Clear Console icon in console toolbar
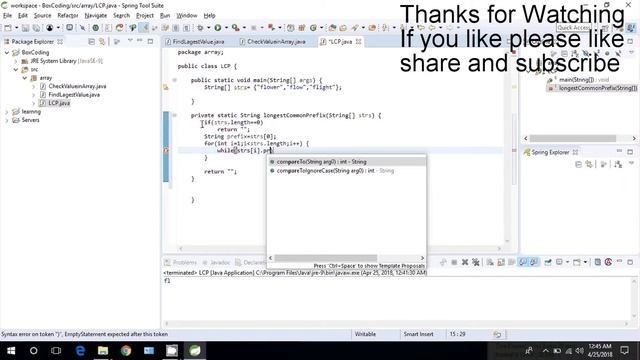 [490, 262]
